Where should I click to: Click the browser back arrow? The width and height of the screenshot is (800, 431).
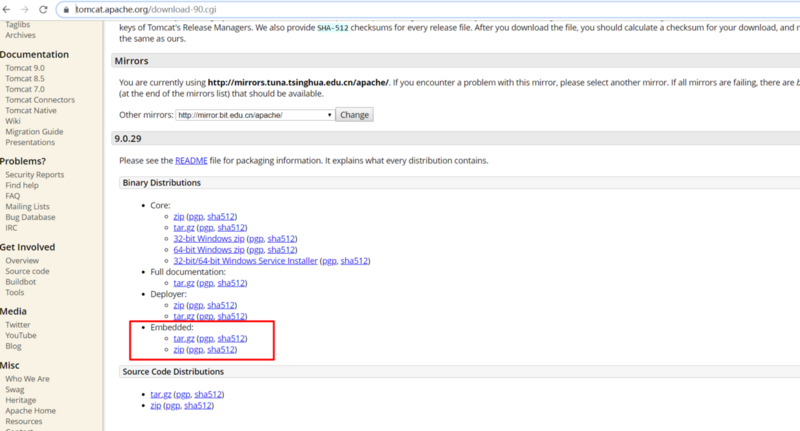point(7,10)
